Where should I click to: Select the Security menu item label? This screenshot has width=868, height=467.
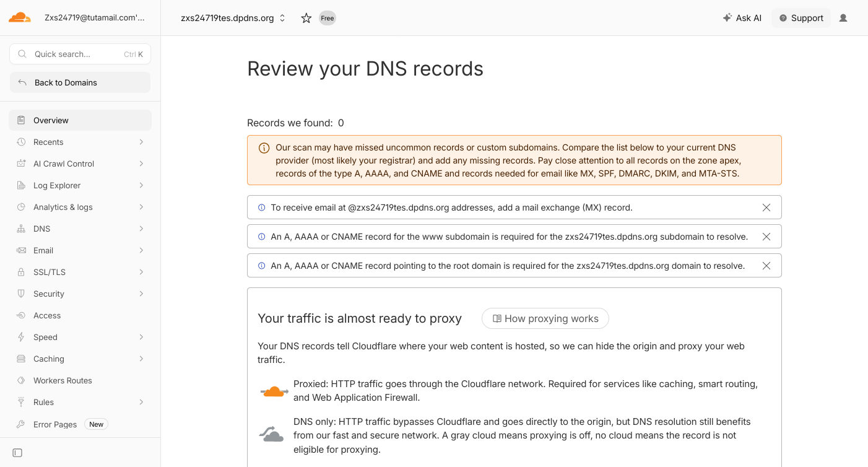coord(49,294)
